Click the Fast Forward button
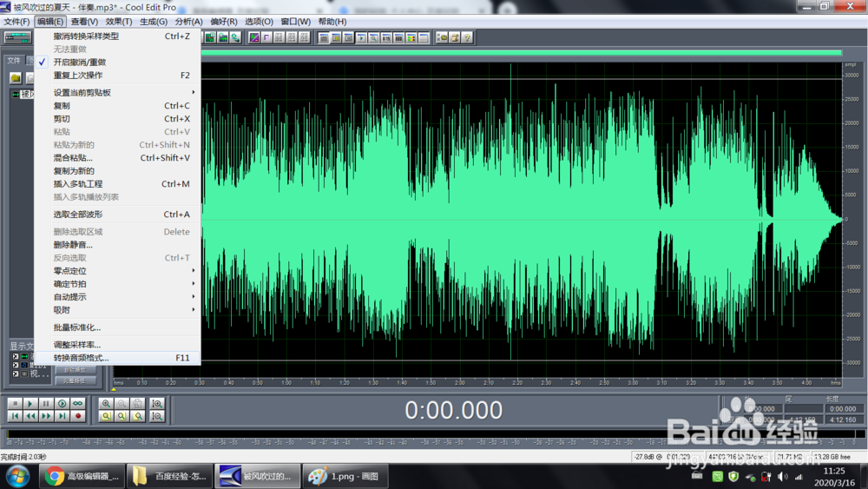Viewport: 868px width, 489px height. click(x=46, y=416)
